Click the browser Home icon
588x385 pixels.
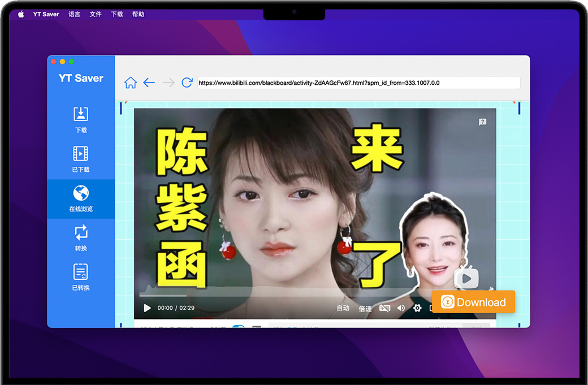tap(131, 83)
